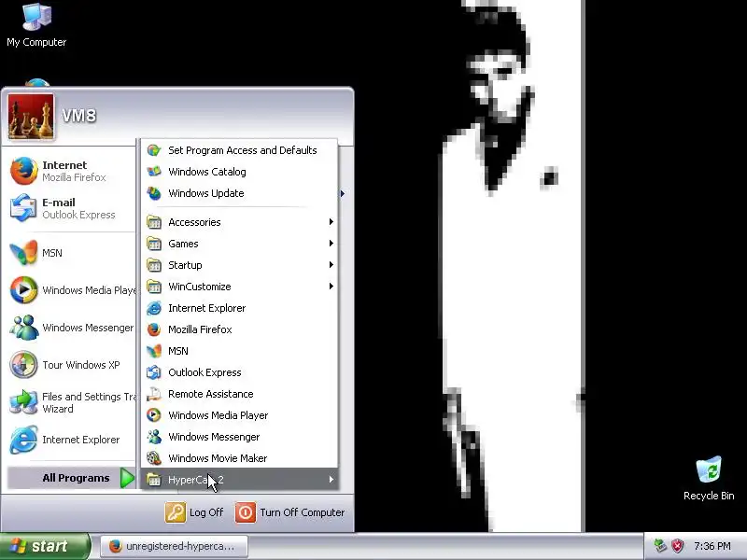Click the HyperCam 2 folder icon
The height and width of the screenshot is (560, 747).
[154, 480]
